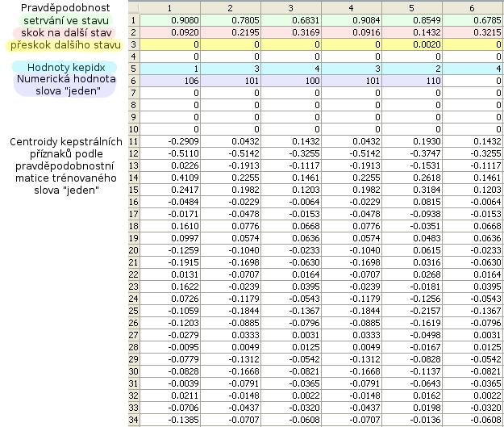Click the cell containing 0.0226
The width and height of the screenshot is (504, 427).
170,165
